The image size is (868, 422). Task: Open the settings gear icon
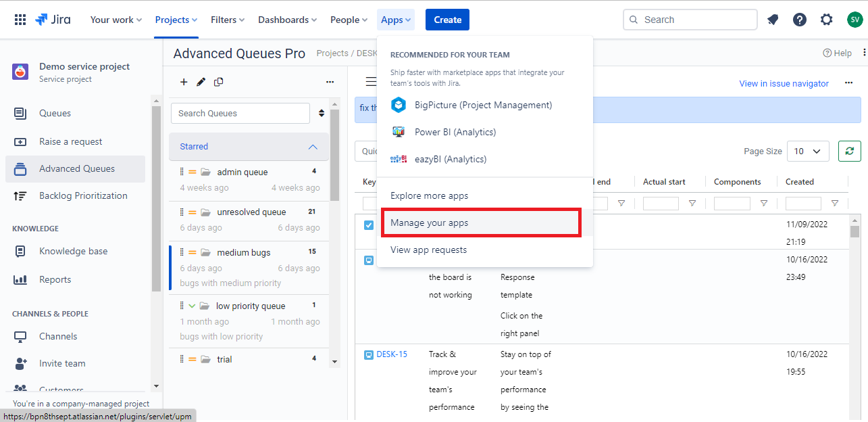coord(827,20)
